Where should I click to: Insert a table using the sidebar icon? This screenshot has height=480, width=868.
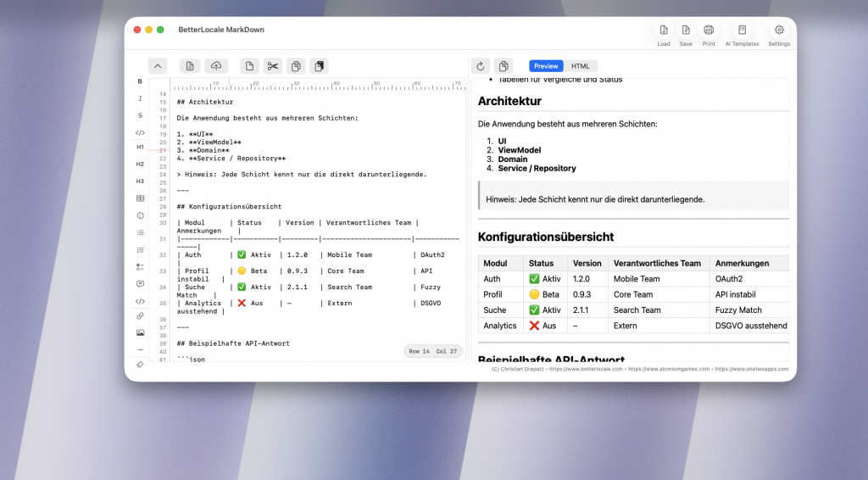[x=140, y=198]
